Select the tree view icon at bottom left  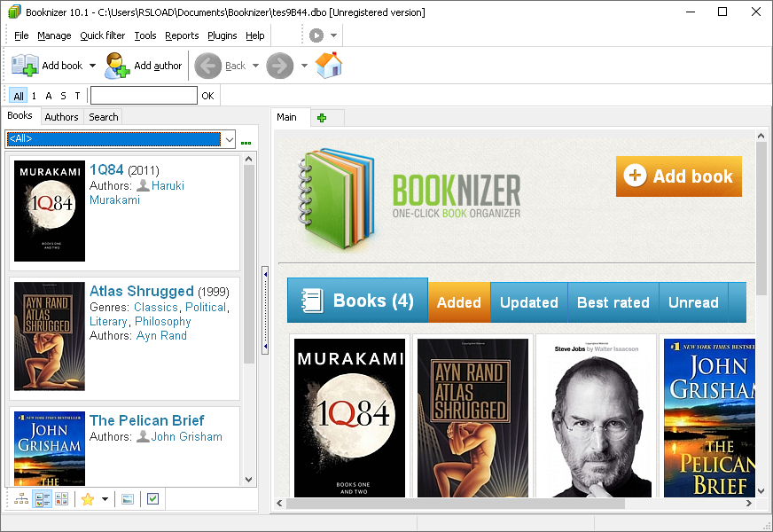(21, 498)
